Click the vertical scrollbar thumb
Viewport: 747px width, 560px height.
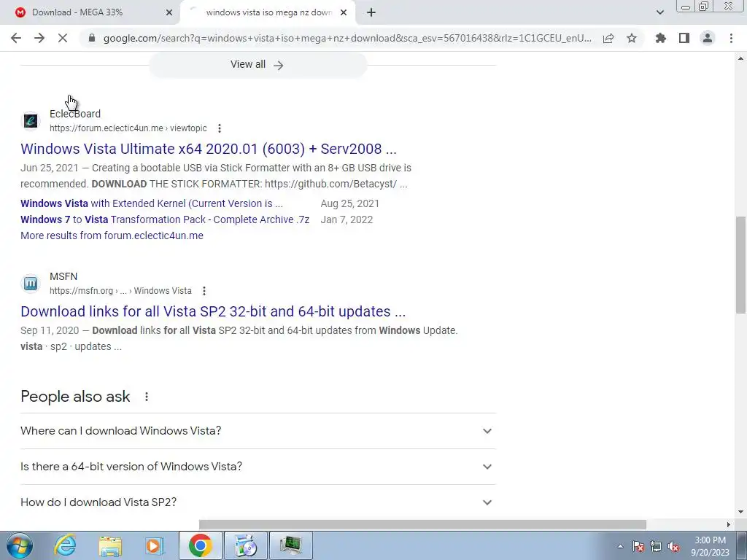(740, 265)
